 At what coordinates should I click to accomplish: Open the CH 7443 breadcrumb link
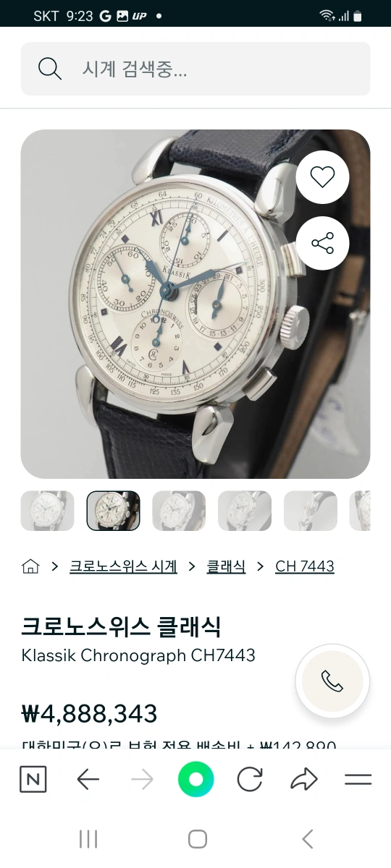click(305, 566)
